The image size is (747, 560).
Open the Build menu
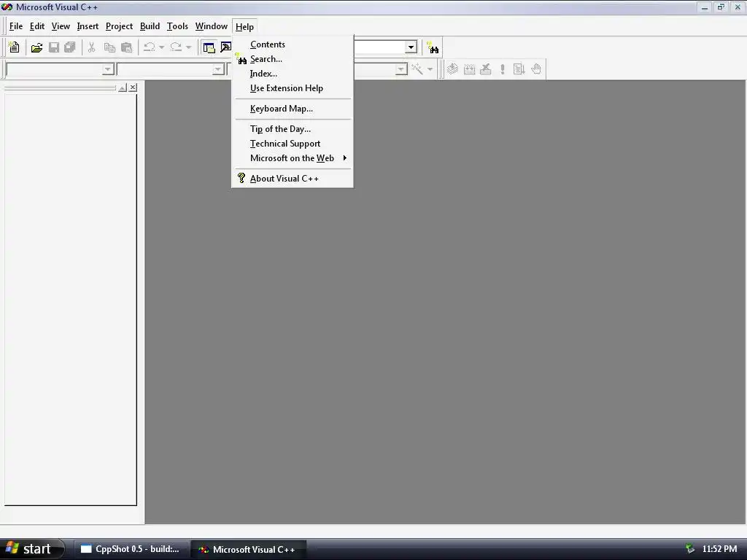150,27
